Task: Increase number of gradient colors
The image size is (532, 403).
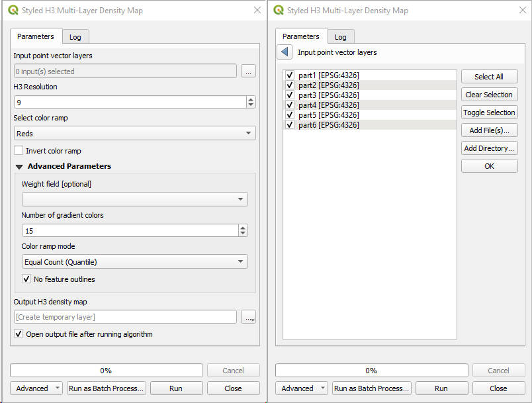Action: click(x=243, y=228)
